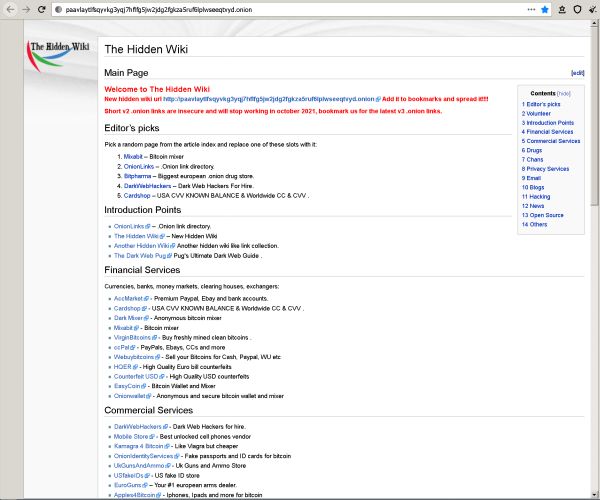Jump to Financial Services in Contents
Image resolution: width=600 pixels, height=500 pixels.
(x=547, y=132)
